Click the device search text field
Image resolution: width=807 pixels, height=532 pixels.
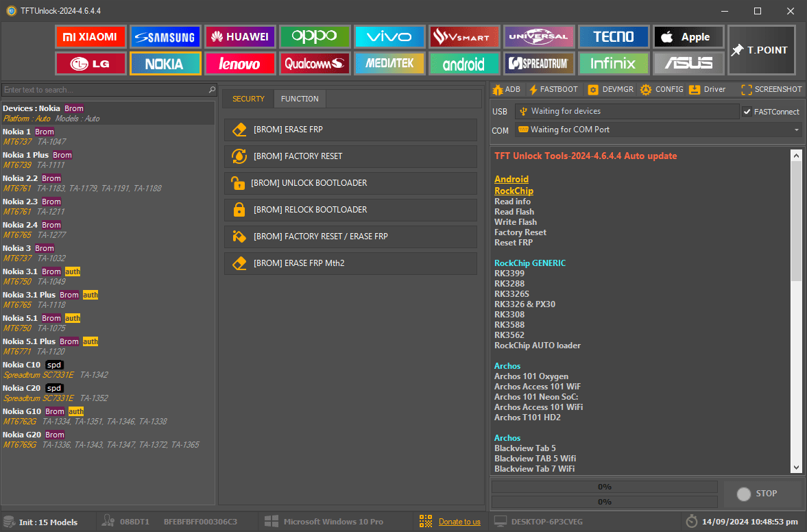pyautogui.click(x=104, y=90)
